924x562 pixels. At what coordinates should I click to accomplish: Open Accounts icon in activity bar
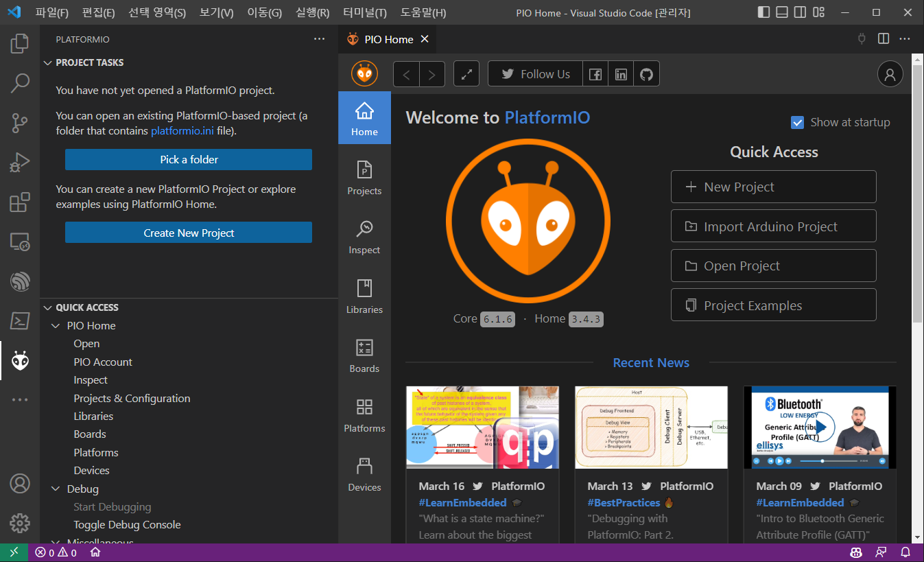point(20,484)
